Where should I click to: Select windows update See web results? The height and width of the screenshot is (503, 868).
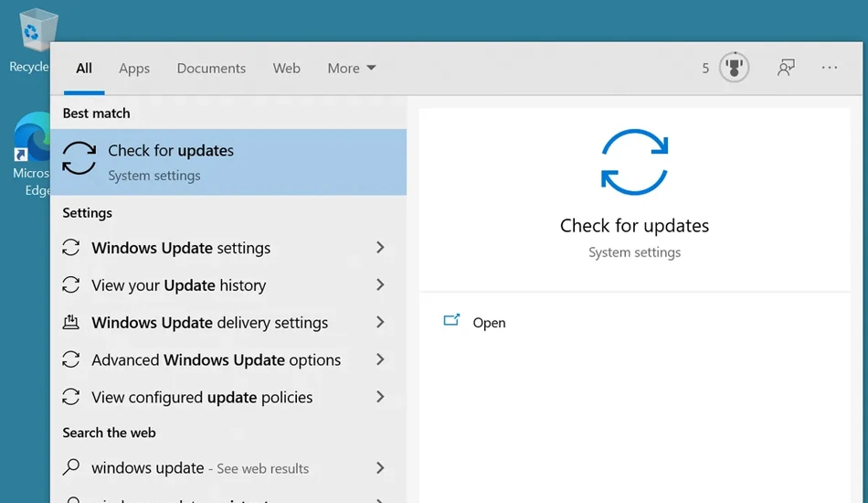click(228, 467)
